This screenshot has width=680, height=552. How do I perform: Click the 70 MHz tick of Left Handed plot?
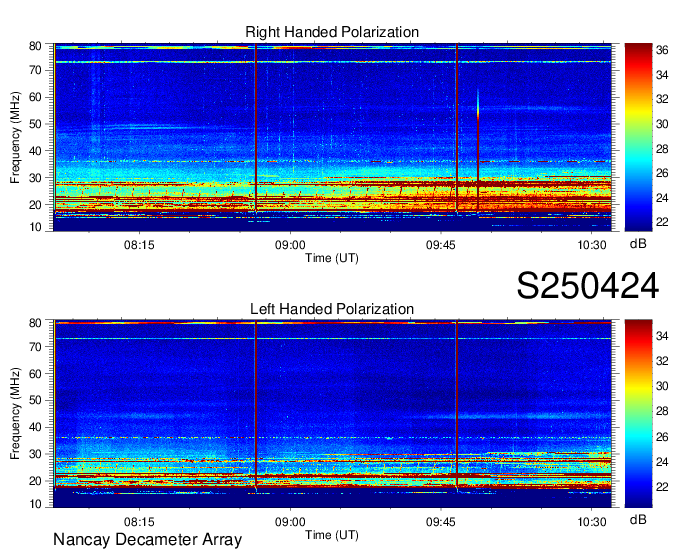(36, 346)
